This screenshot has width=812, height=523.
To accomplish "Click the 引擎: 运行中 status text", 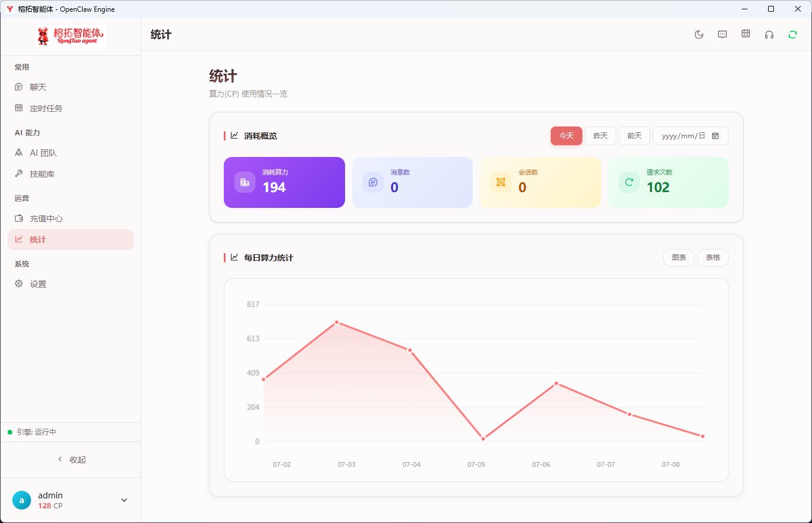I will coord(36,432).
